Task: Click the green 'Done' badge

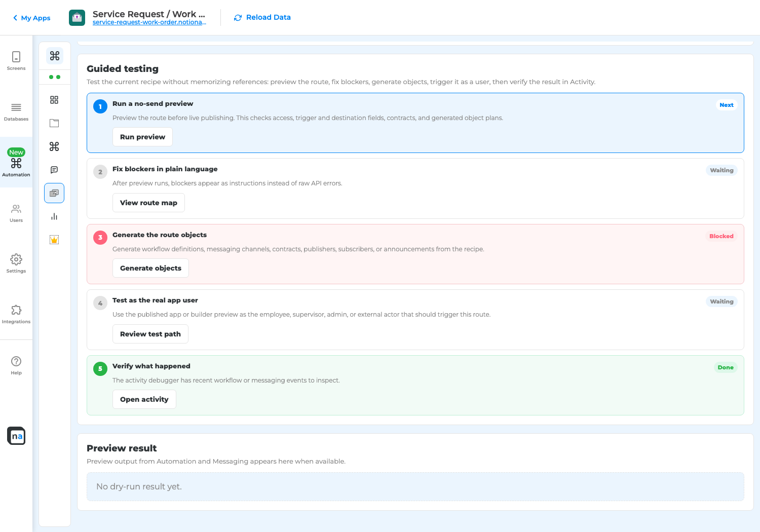Action: (726, 367)
